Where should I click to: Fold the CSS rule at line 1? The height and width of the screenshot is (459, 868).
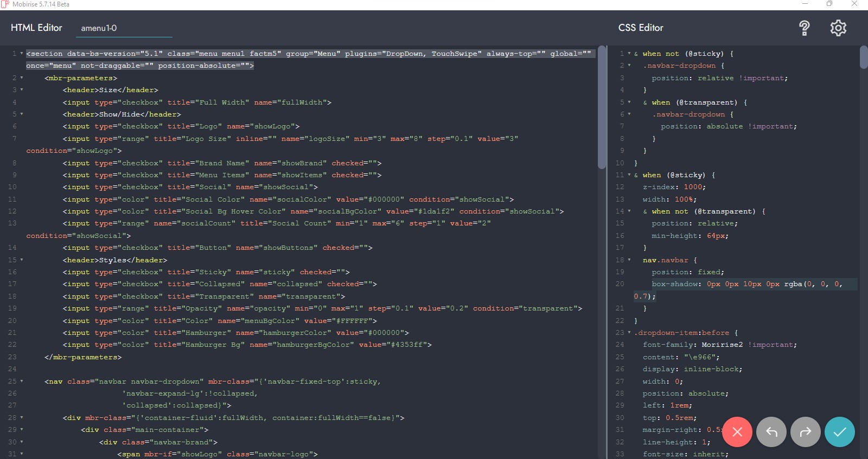[x=629, y=54]
